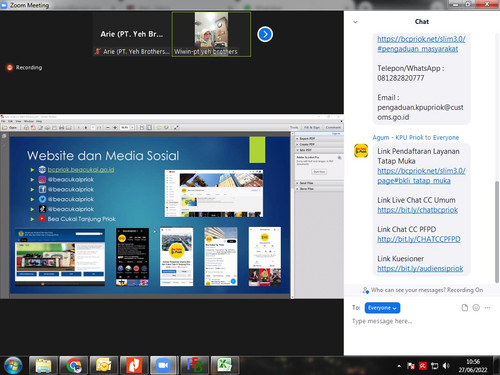Open the chat file attachment icon

(464, 308)
